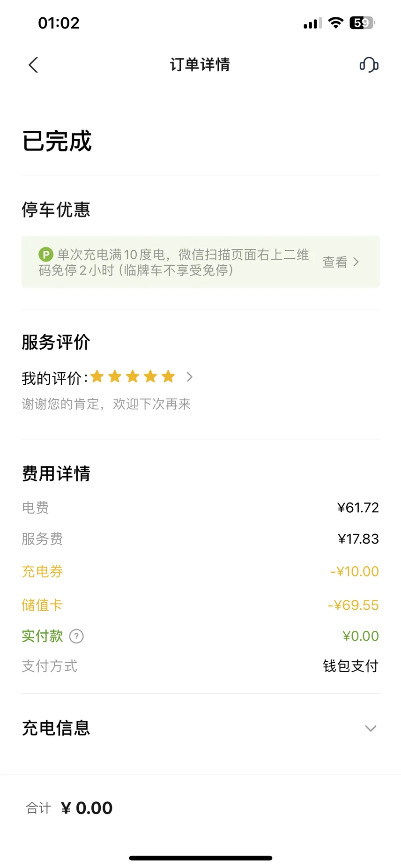The width and height of the screenshot is (401, 868).
Task: Open customer service headset icon
Action: [x=369, y=65]
